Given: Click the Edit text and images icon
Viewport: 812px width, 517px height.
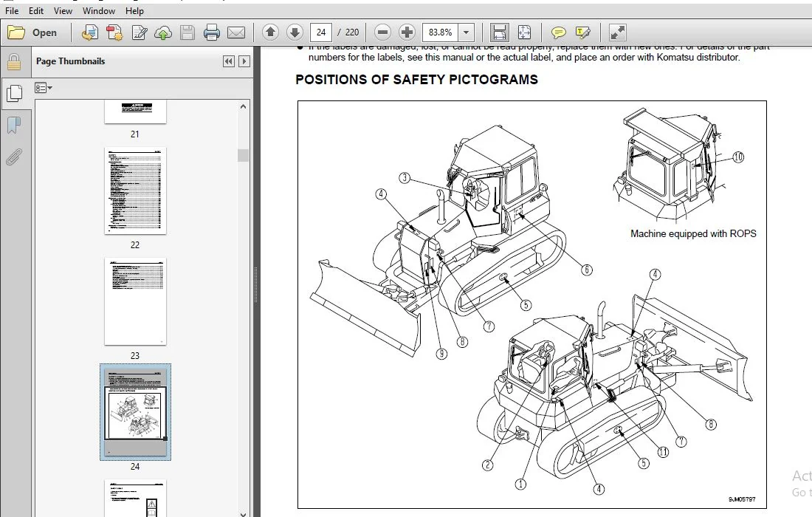Looking at the screenshot, I should pos(139,32).
